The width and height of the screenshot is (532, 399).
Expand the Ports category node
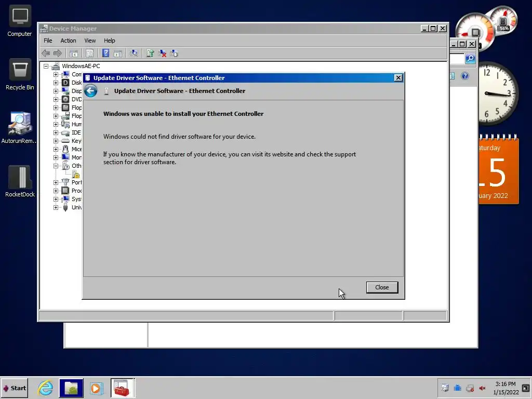(x=56, y=182)
